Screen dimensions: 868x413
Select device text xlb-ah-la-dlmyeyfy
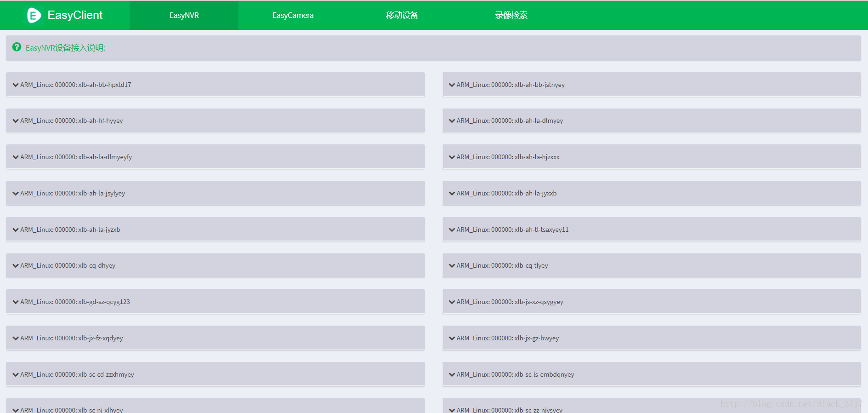[105, 157]
